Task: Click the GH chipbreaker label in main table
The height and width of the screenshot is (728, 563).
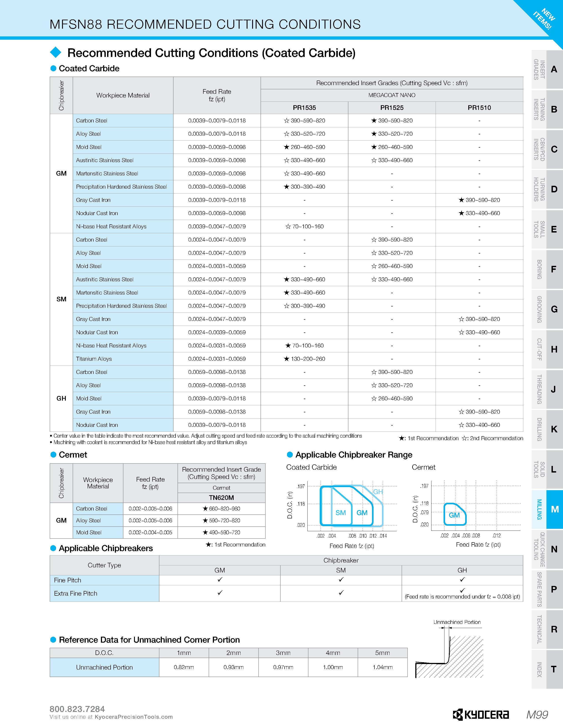Action: [x=61, y=399]
